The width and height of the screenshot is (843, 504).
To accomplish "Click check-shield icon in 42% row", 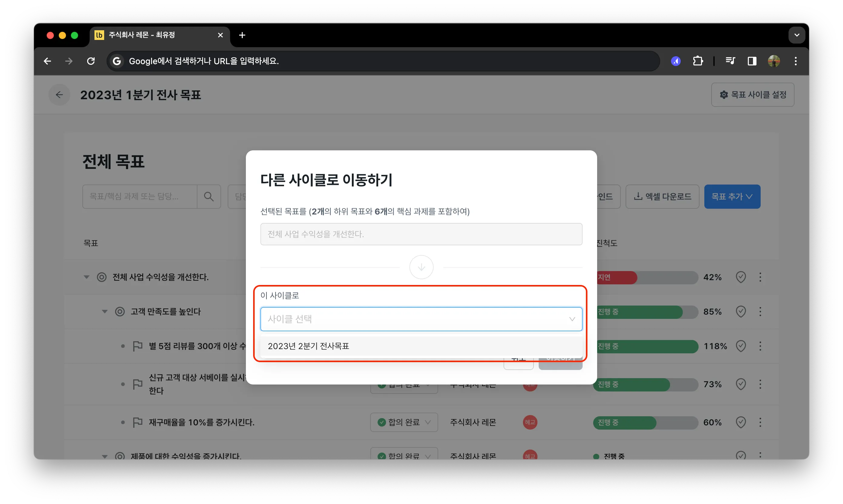I will (x=741, y=277).
